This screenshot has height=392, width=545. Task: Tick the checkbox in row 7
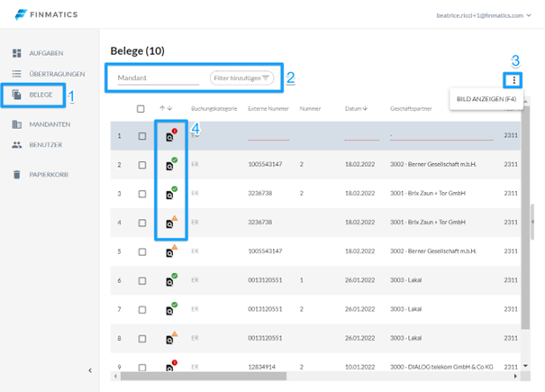142,310
